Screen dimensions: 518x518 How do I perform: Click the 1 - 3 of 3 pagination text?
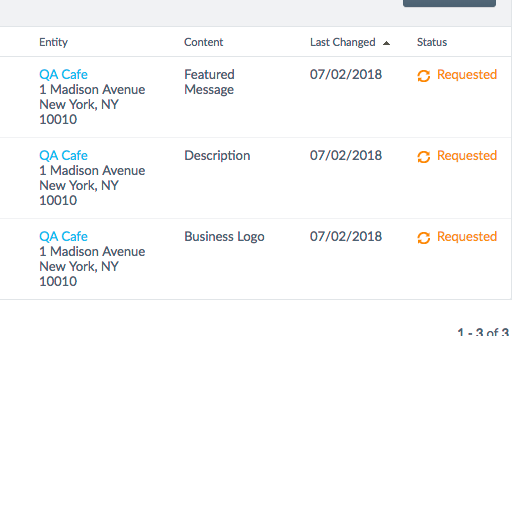click(x=483, y=332)
